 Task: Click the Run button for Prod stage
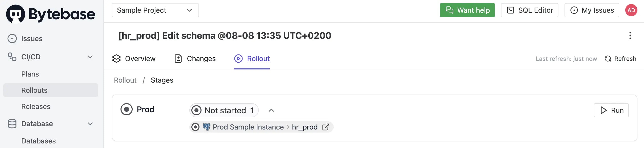[611, 110]
